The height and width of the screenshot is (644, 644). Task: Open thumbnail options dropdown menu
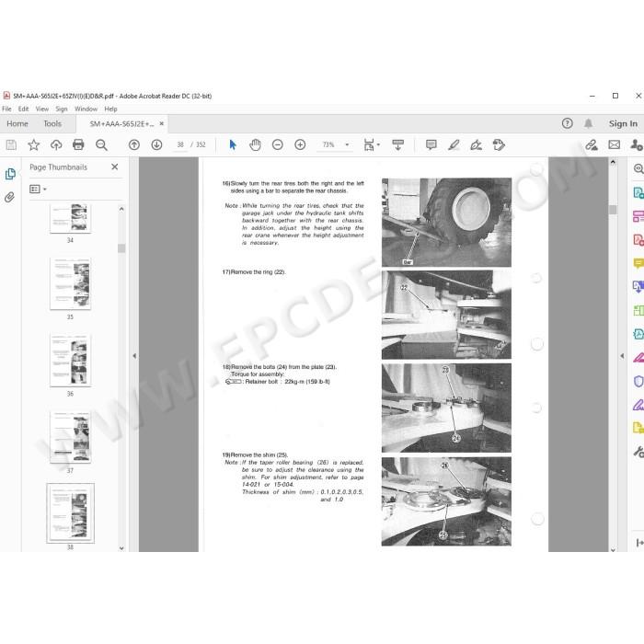pos(38,190)
